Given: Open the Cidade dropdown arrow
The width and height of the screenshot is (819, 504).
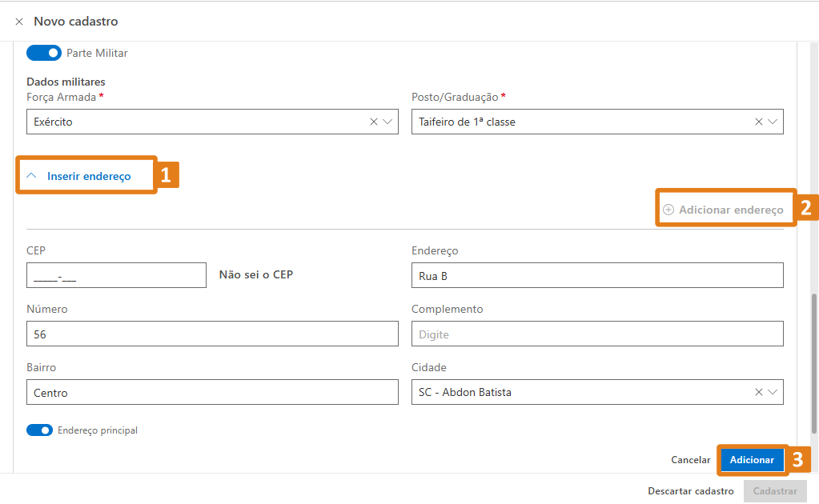Looking at the screenshot, I should point(773,392).
